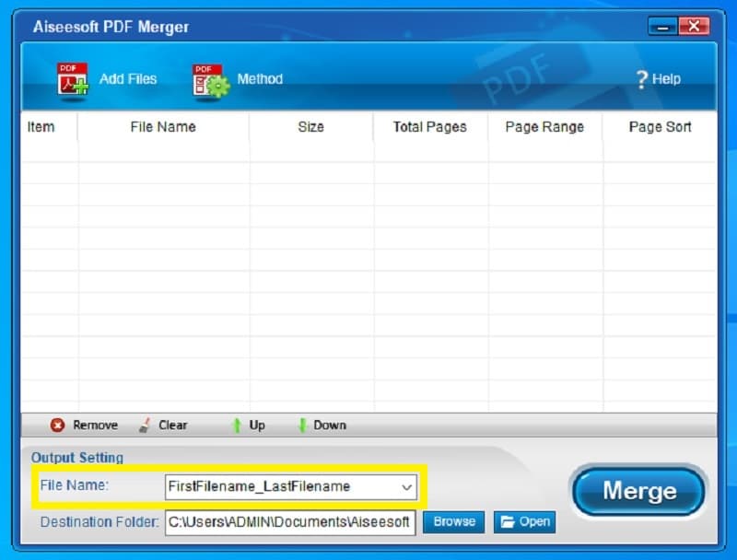The width and height of the screenshot is (737, 560).
Task: Click the folder icon on Open button
Action: 507,522
